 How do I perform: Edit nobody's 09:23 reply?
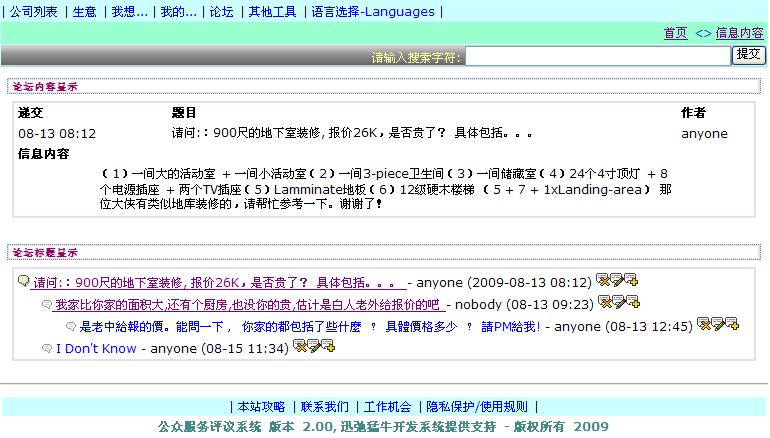pos(619,302)
